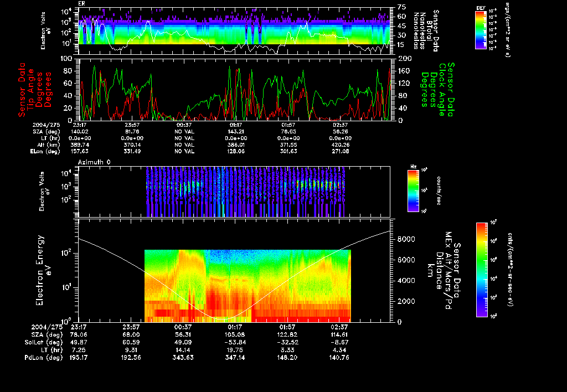Click the altitude value 420.26

341,145
